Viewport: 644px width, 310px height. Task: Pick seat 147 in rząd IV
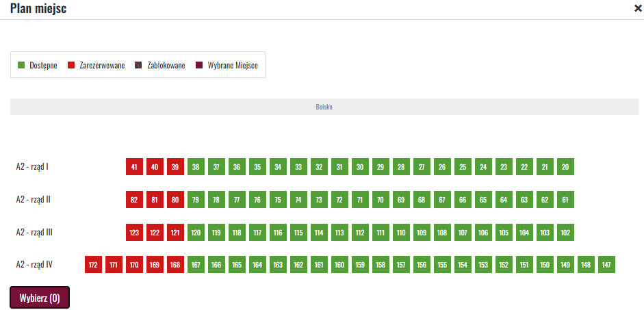click(x=606, y=264)
